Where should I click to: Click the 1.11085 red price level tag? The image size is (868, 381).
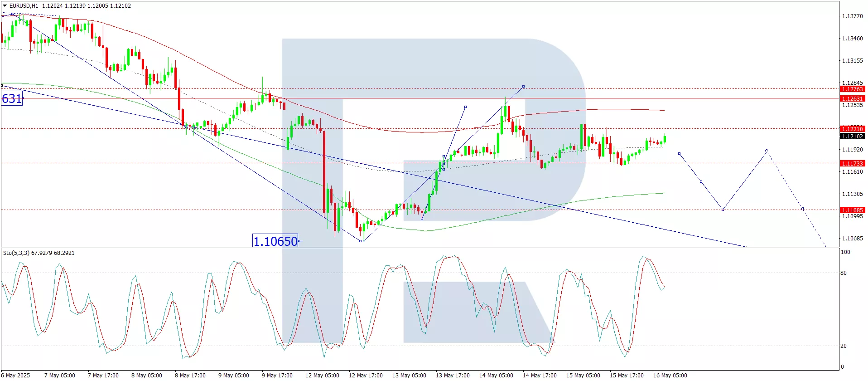[852, 210]
